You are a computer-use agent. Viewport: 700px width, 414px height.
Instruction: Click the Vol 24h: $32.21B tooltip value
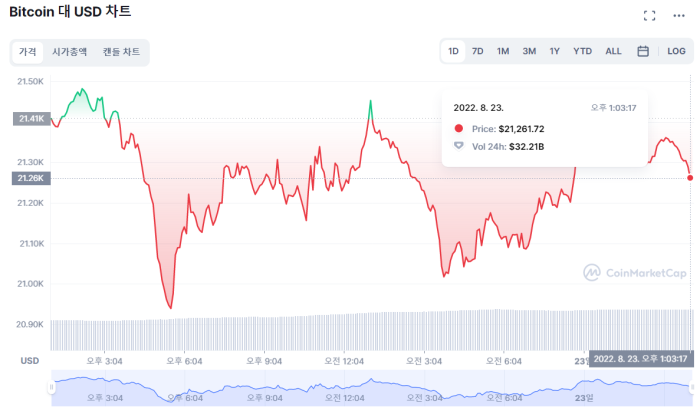(x=508, y=146)
